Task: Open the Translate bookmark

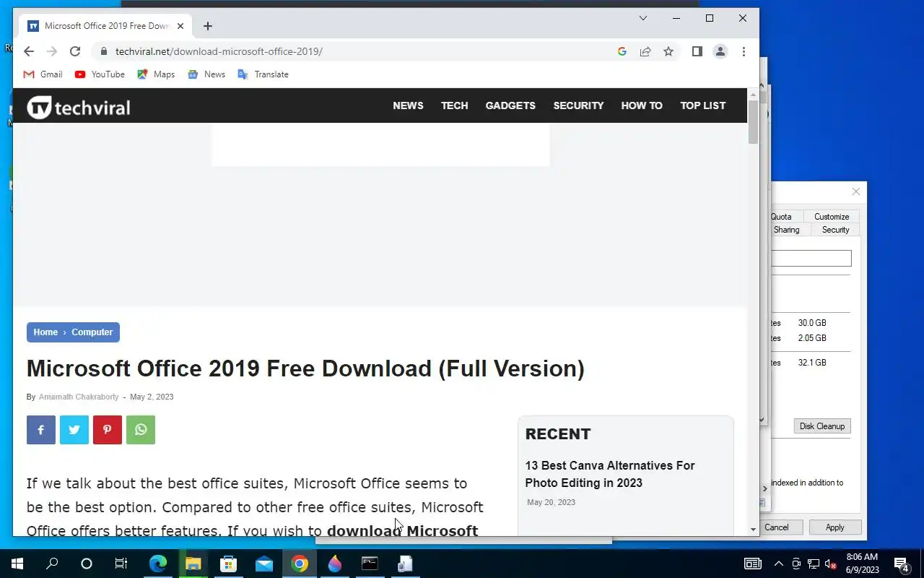Action: pyautogui.click(x=263, y=74)
